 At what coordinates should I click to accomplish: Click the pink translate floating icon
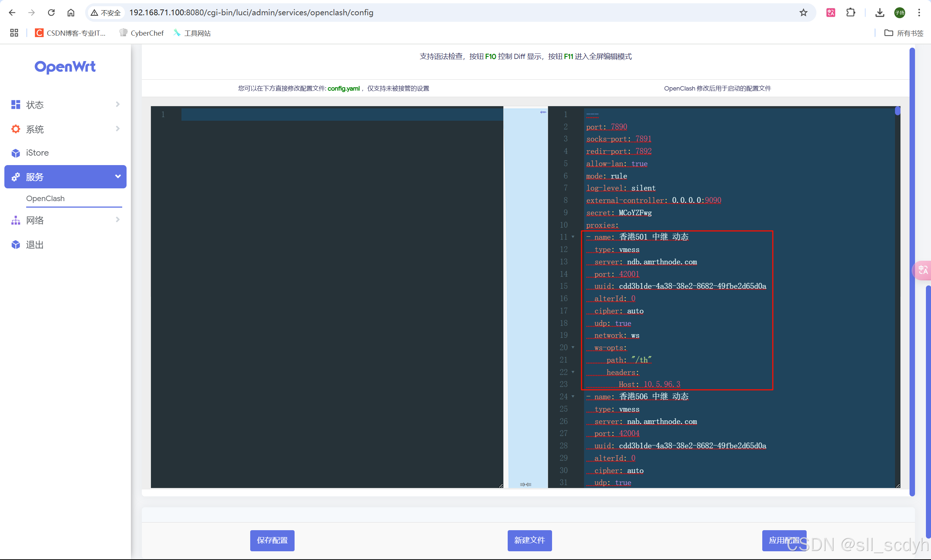922,270
